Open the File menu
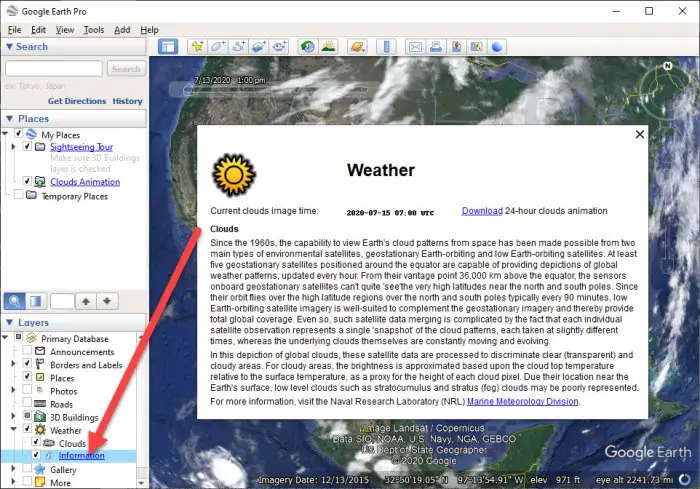The width and height of the screenshot is (700, 489). coord(14,29)
